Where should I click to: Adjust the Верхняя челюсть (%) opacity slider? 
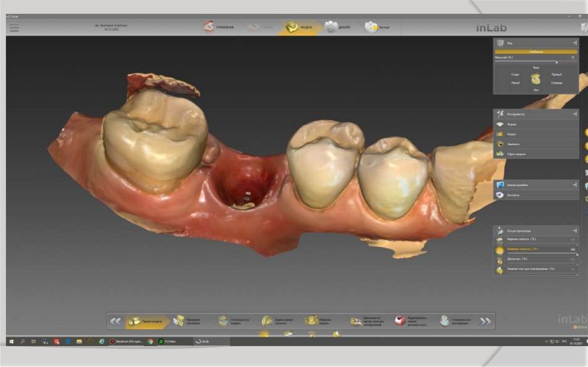(542, 244)
